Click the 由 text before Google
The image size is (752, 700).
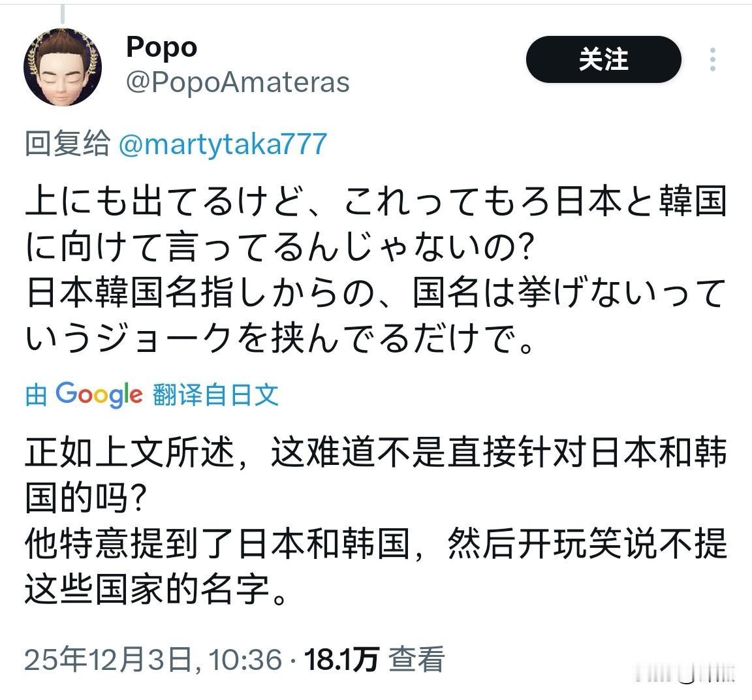point(36,395)
